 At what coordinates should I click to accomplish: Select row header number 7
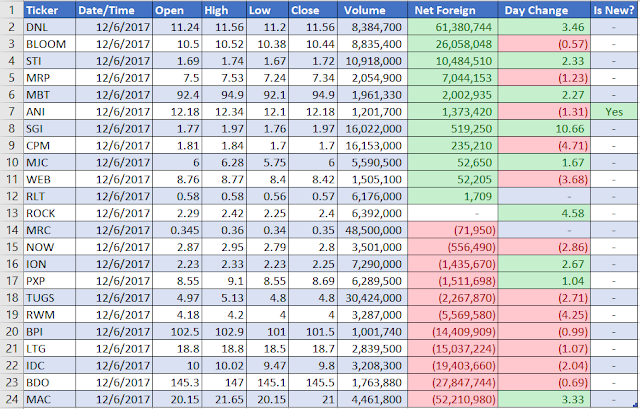click(x=11, y=111)
